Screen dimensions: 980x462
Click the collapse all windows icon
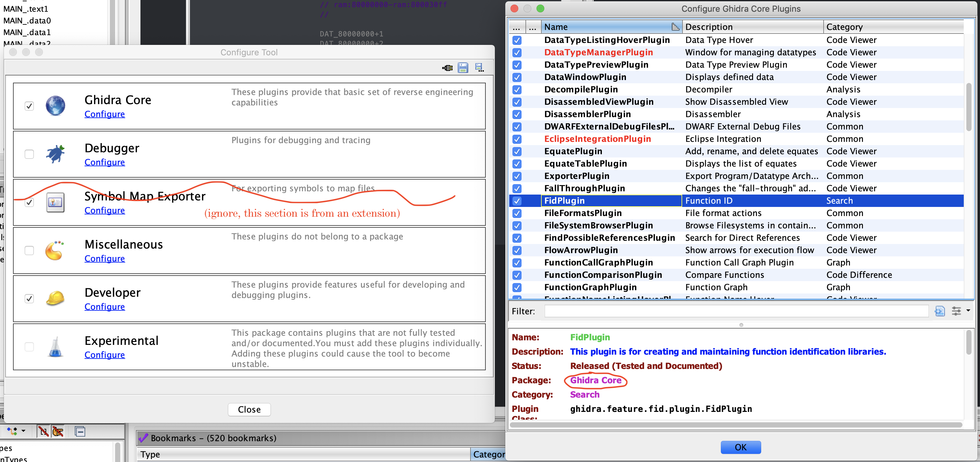[80, 431]
